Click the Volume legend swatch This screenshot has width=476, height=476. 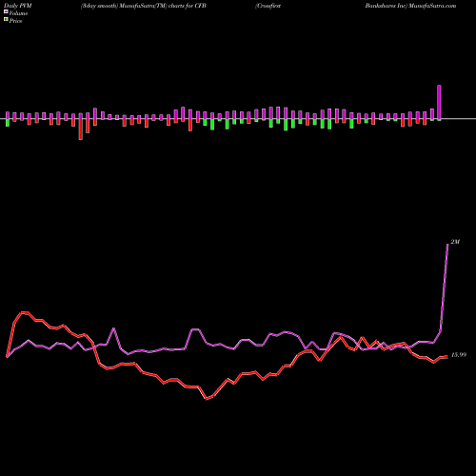6,12
